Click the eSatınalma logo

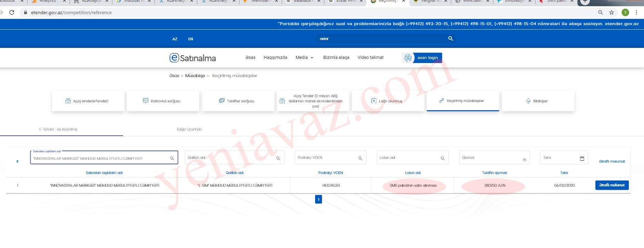click(192, 58)
